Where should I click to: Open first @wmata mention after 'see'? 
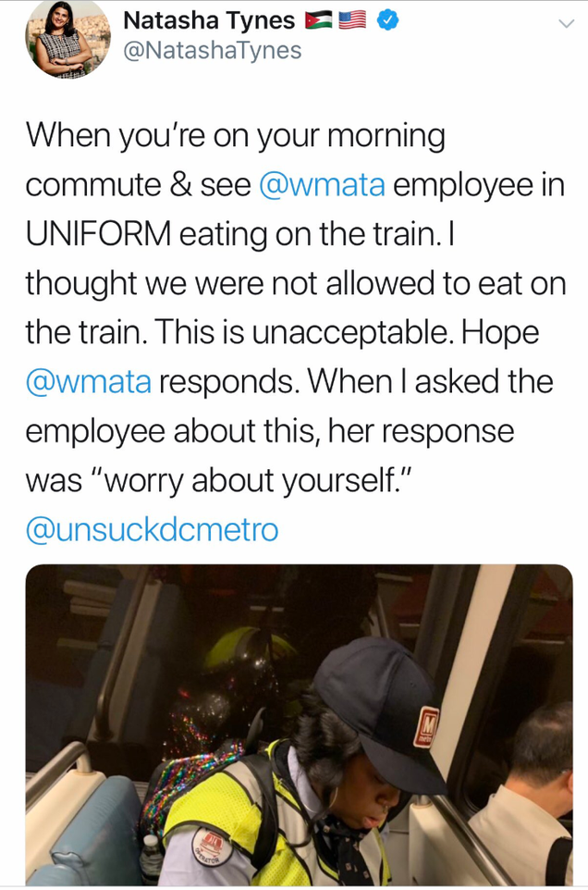click(322, 186)
